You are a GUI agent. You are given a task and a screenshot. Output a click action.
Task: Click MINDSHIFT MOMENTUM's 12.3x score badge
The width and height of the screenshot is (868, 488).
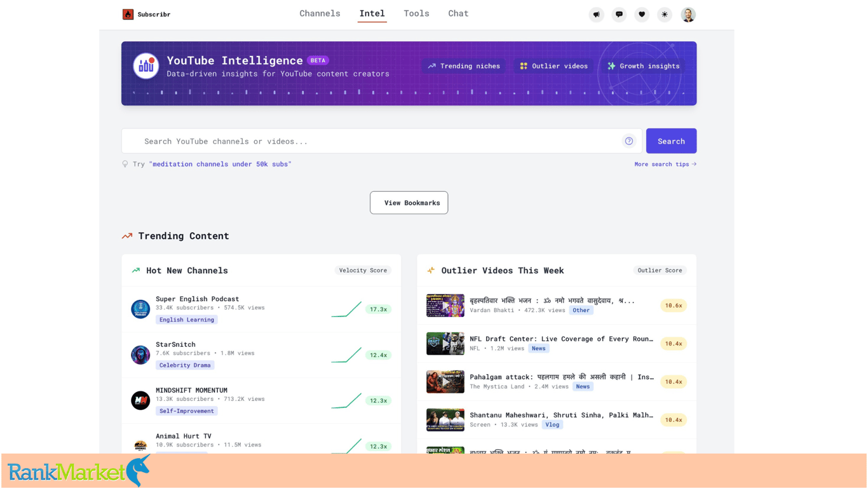pyautogui.click(x=379, y=401)
